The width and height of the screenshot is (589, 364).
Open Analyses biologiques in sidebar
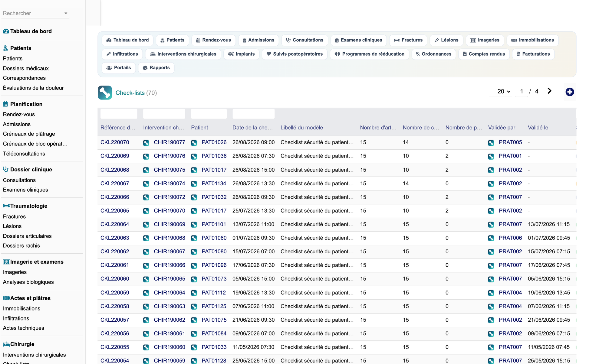tap(28, 282)
